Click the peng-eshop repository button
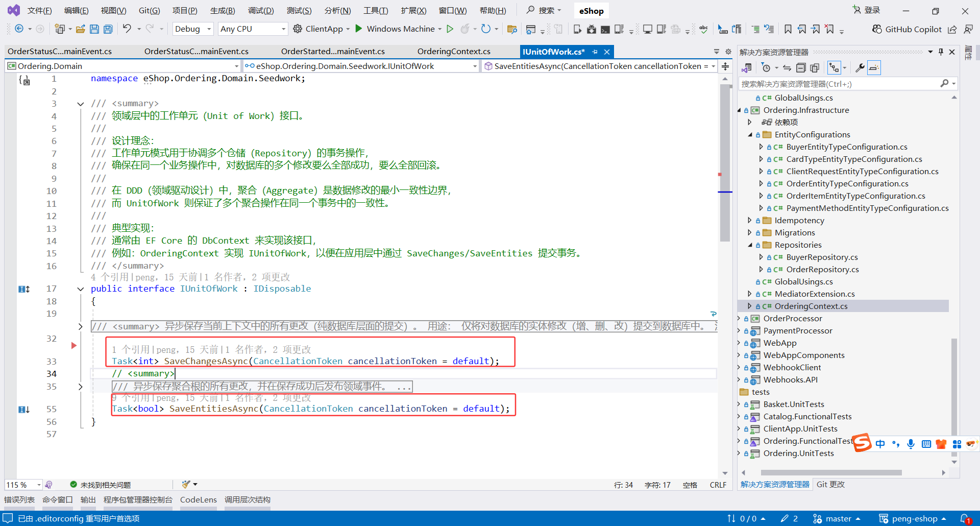980x526 pixels. (x=912, y=518)
